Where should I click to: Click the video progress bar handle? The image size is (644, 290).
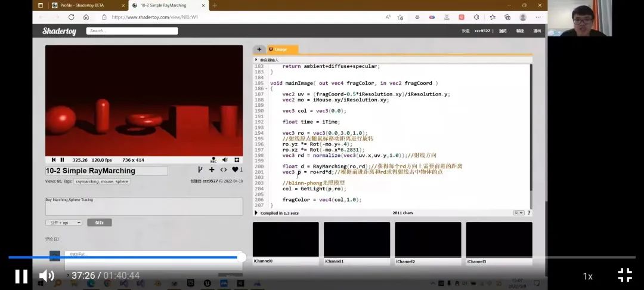(x=241, y=257)
